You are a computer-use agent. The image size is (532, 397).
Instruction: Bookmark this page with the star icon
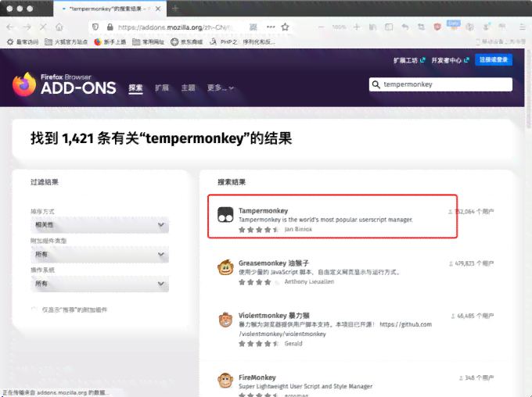285,27
